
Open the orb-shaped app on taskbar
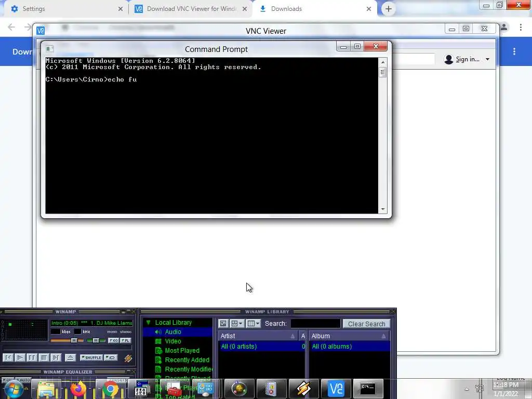pos(239,389)
